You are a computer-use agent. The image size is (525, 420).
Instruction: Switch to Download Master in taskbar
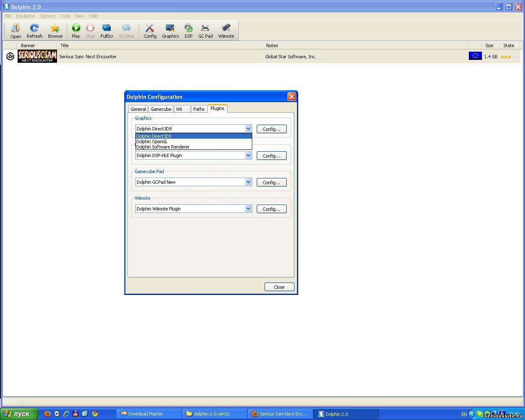149,414
